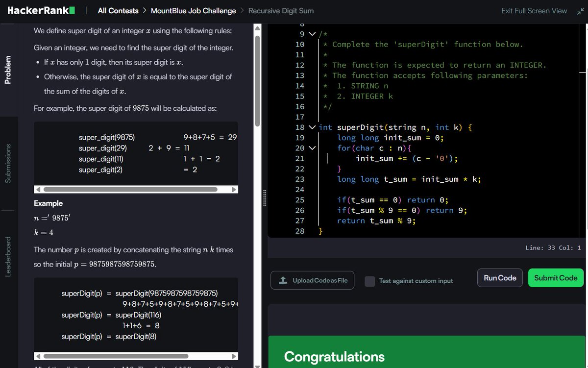Screen dimensions: 588x368
Task: Toggle Test against custom input checkbox
Action: pyautogui.click(x=370, y=281)
